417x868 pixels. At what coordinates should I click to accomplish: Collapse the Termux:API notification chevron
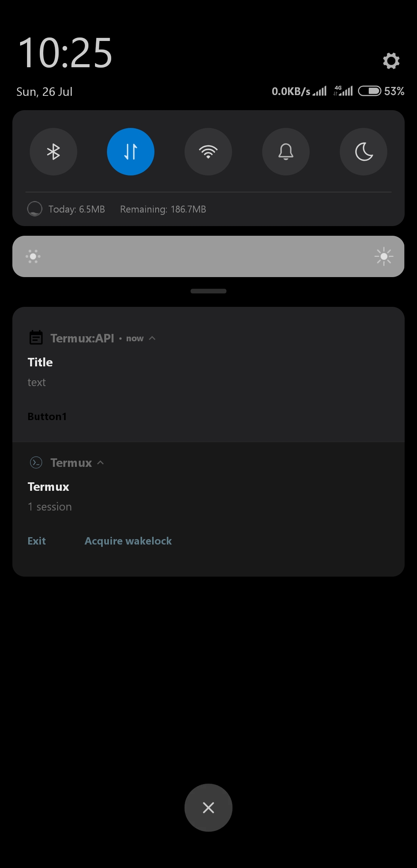(x=152, y=338)
